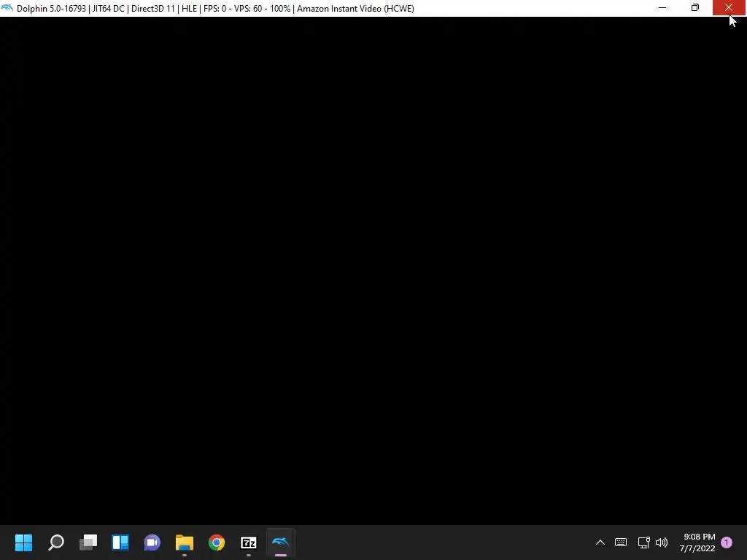Open the volume speaker icon
Image resolution: width=747 pixels, height=560 pixels.
(x=662, y=542)
